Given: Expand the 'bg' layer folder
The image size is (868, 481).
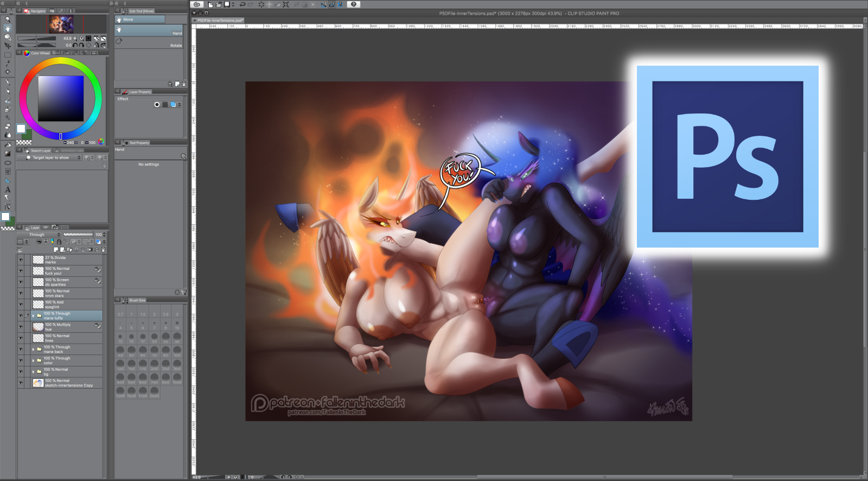Looking at the screenshot, I should pos(33,371).
